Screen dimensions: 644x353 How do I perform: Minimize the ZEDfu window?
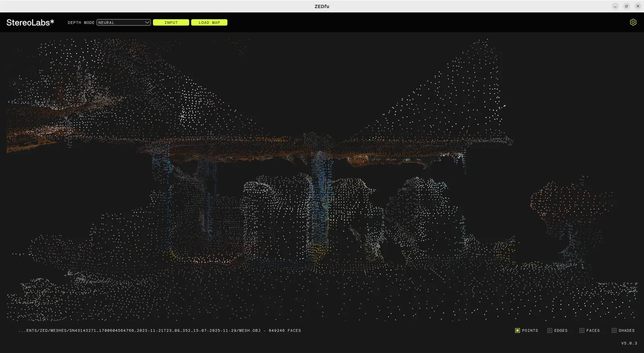(615, 6)
